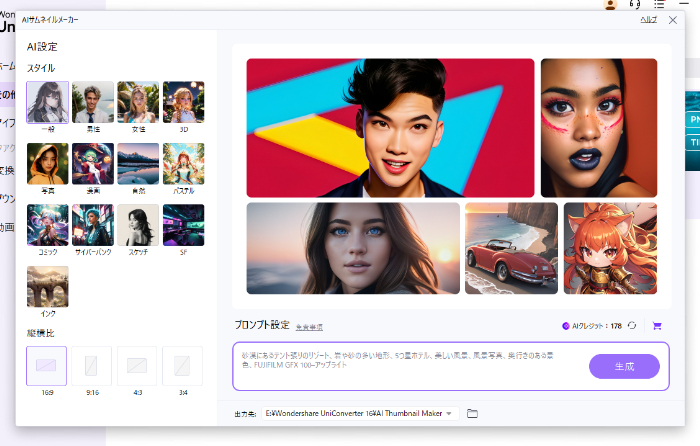Open the 免責事項 disclaimer link

pyautogui.click(x=309, y=327)
